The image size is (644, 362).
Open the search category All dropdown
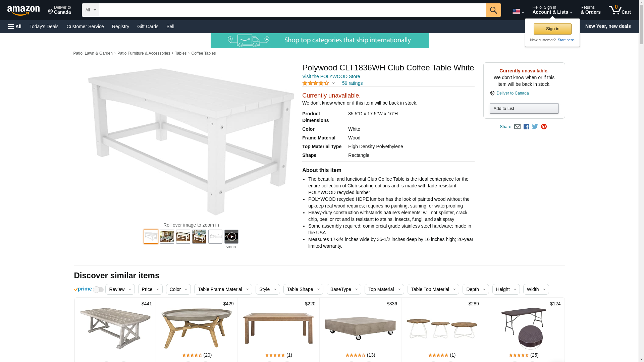pyautogui.click(x=91, y=10)
